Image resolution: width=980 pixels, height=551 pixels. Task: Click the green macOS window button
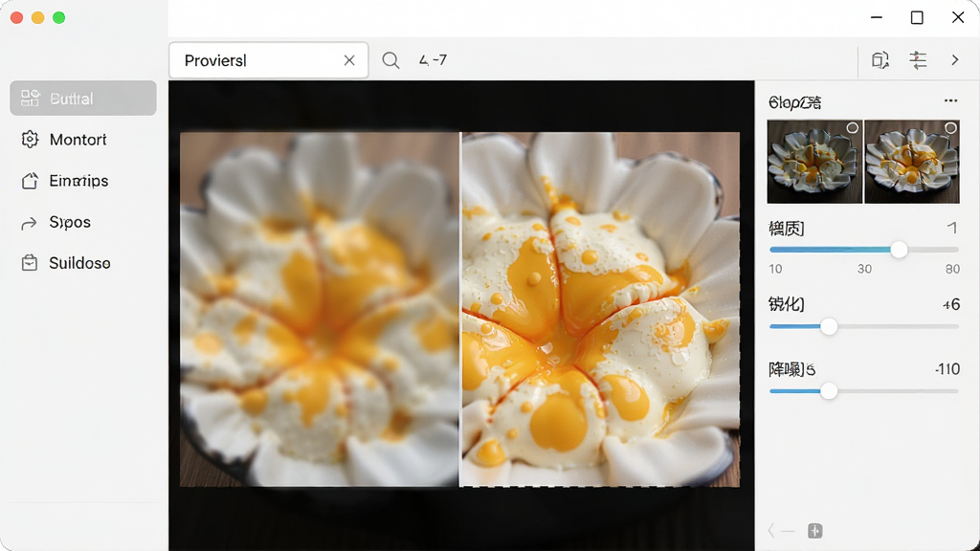click(x=58, y=17)
